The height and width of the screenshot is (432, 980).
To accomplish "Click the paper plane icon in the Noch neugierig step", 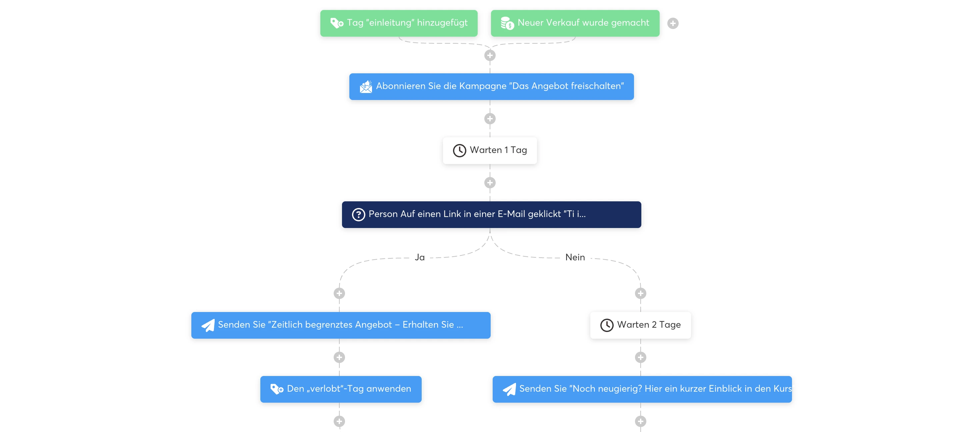I will (509, 389).
